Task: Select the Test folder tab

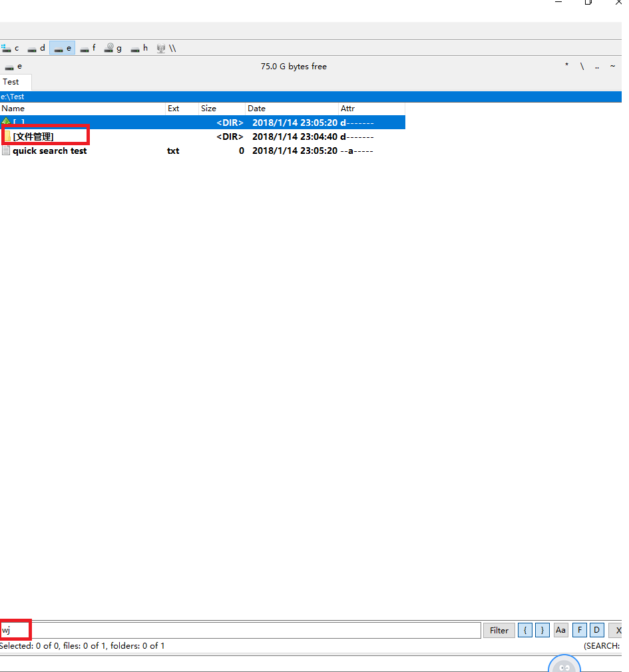Action: [11, 82]
